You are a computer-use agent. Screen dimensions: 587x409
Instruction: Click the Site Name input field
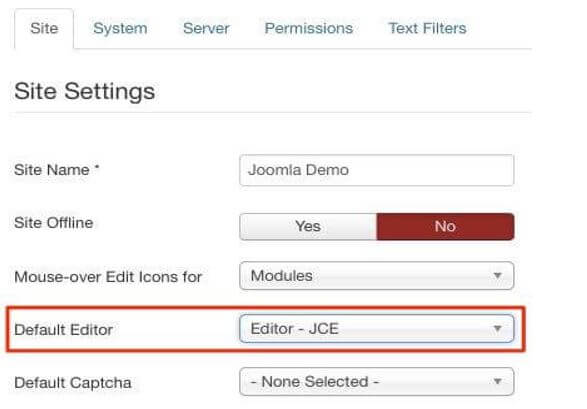coord(377,170)
